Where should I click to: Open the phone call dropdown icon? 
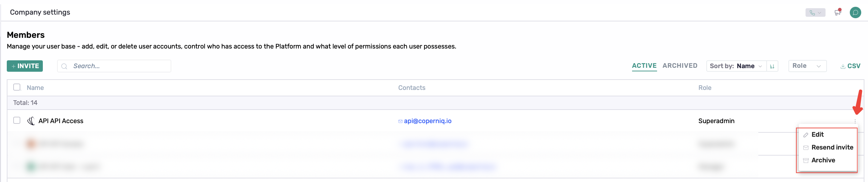pyautogui.click(x=815, y=12)
